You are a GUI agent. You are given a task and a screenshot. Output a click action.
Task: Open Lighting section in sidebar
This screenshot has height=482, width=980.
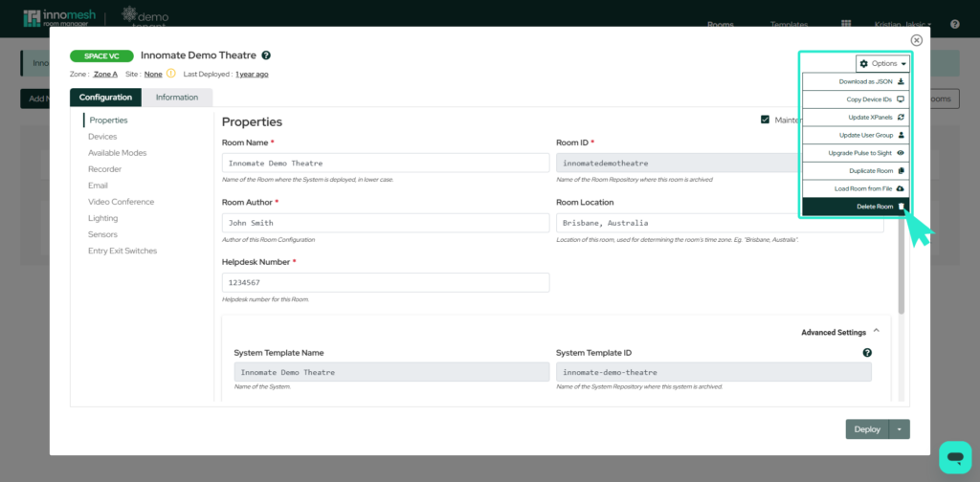[103, 218]
